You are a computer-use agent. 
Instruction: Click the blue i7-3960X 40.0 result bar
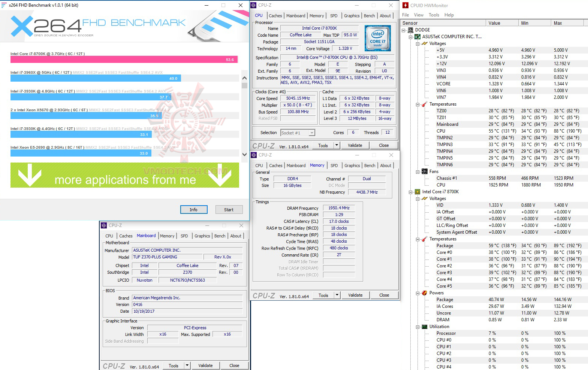pos(96,78)
